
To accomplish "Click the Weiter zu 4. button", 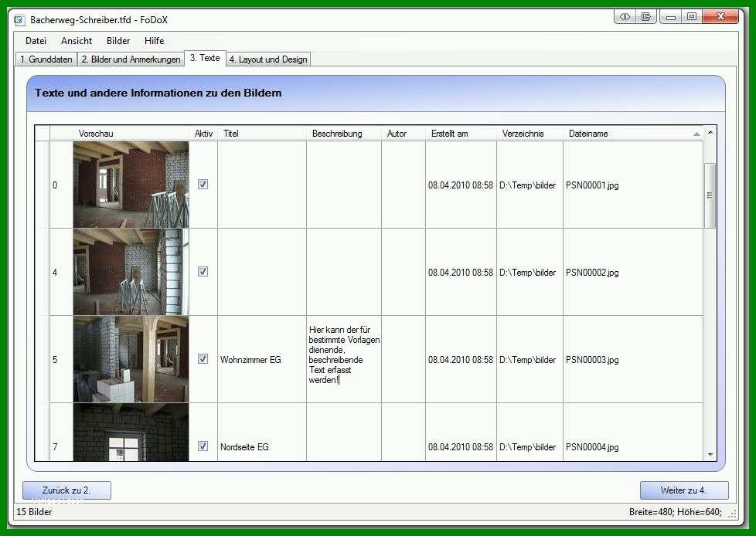I will [684, 490].
